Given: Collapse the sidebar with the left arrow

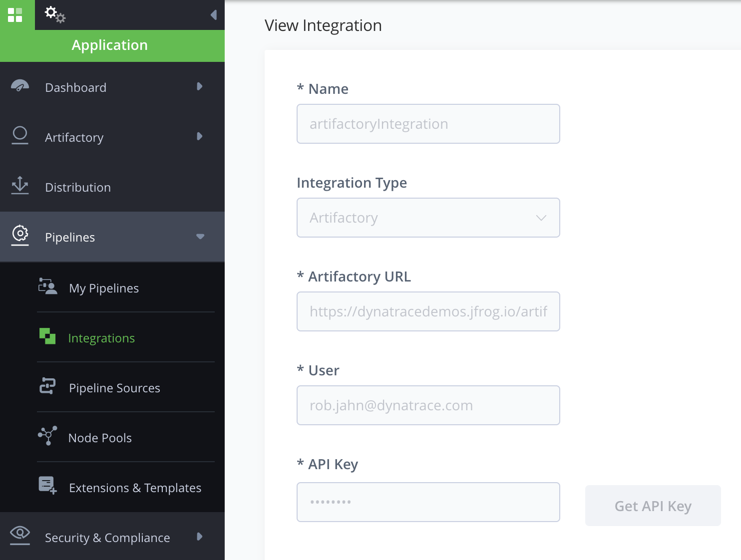Looking at the screenshot, I should (x=214, y=15).
